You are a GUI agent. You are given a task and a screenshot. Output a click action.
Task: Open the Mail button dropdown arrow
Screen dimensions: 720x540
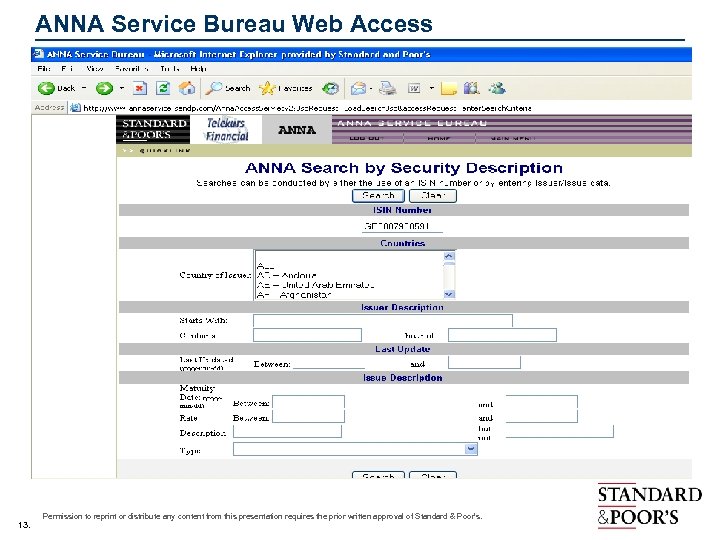tap(371, 88)
